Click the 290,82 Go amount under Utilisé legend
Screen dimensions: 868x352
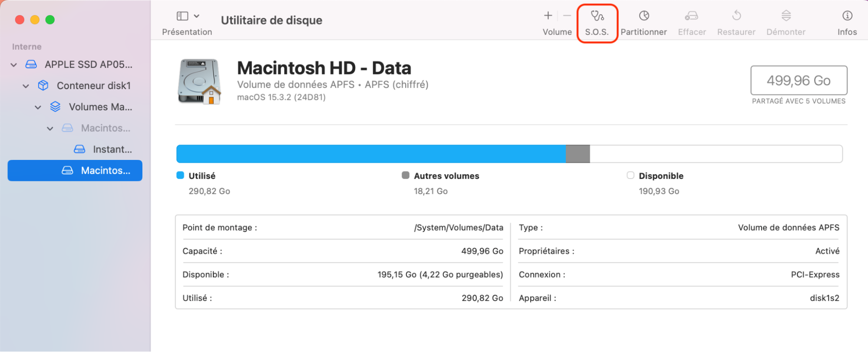click(x=209, y=191)
